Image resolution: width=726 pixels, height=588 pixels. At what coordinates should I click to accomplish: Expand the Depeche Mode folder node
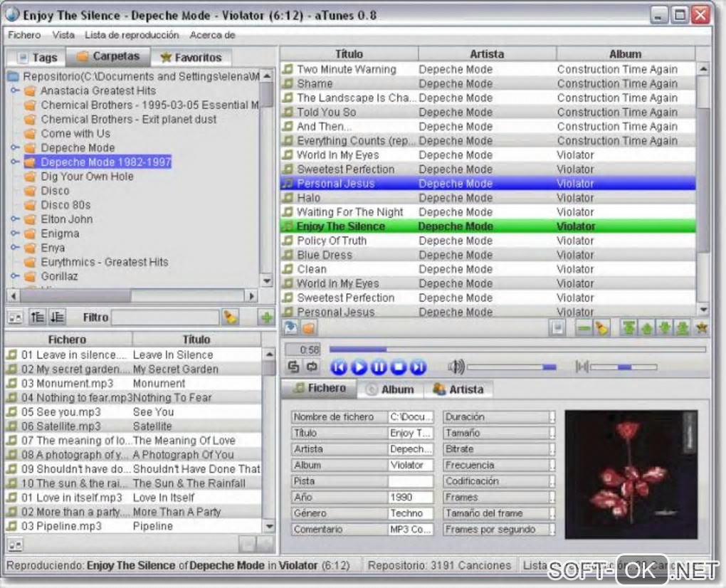click(x=15, y=147)
